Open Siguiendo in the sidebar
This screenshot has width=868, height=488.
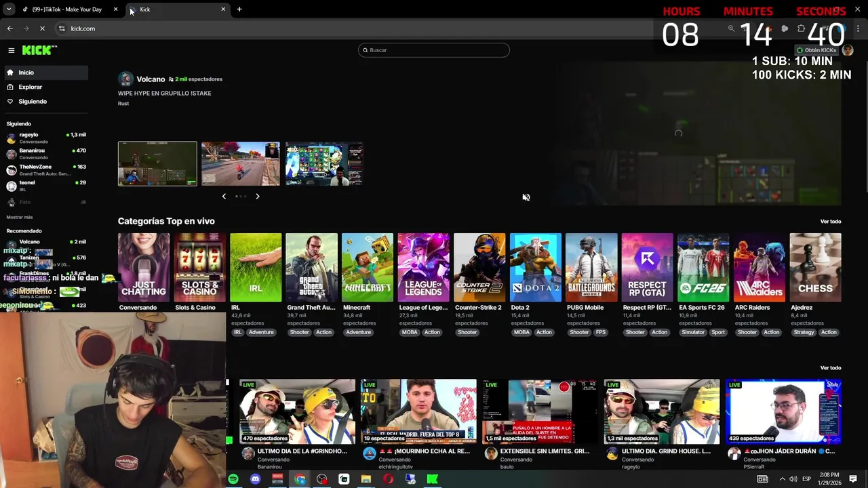tap(45, 101)
